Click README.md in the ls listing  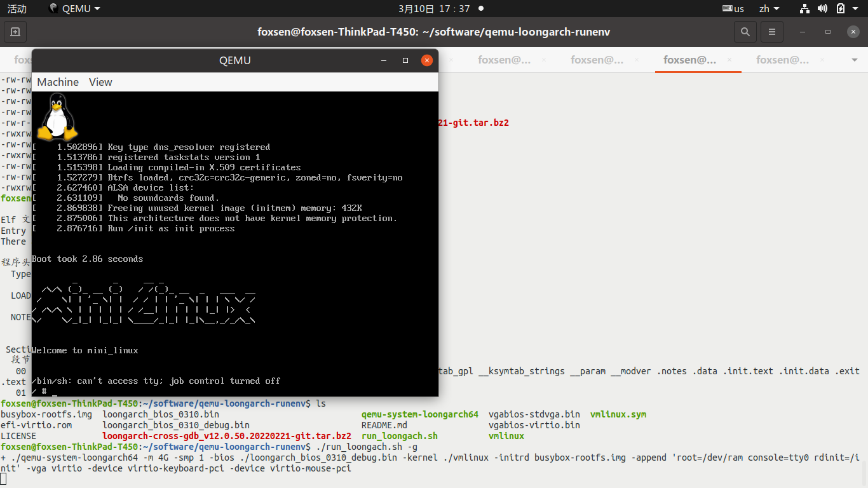[384, 425]
